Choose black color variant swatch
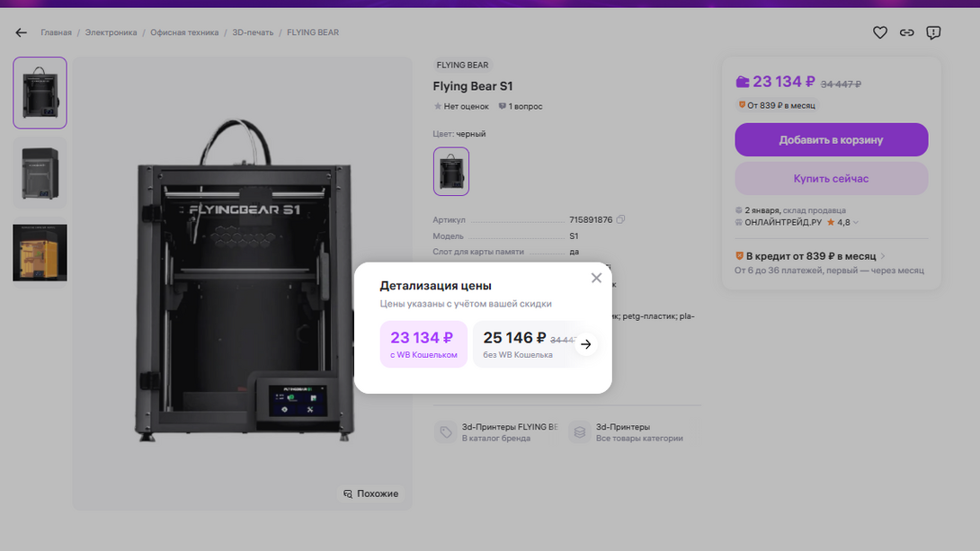Image resolution: width=980 pixels, height=551 pixels. 451,171
